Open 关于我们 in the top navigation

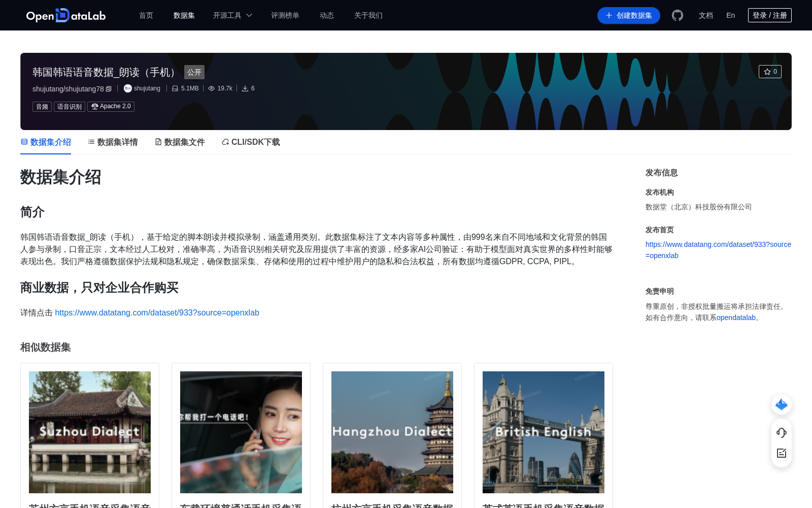(368, 15)
